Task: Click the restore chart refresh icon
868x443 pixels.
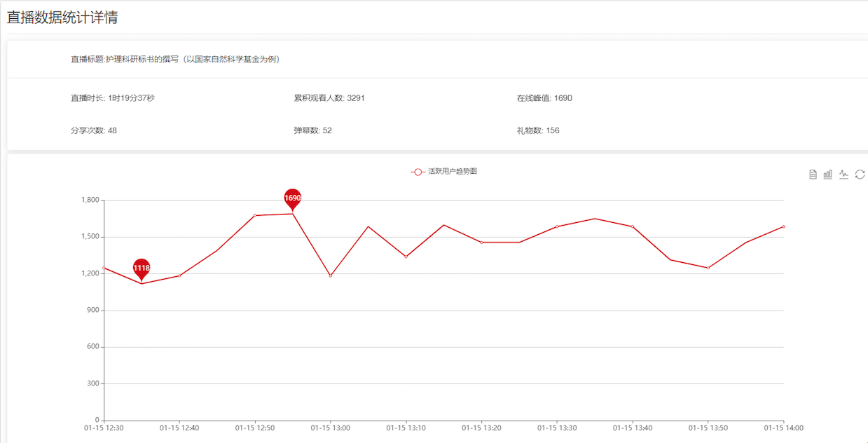Action: point(860,175)
